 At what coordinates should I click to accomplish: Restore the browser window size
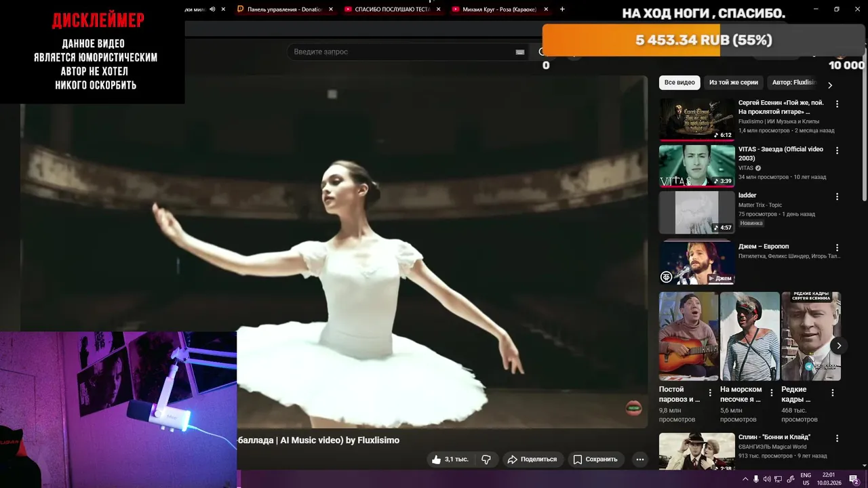pyautogui.click(x=836, y=9)
